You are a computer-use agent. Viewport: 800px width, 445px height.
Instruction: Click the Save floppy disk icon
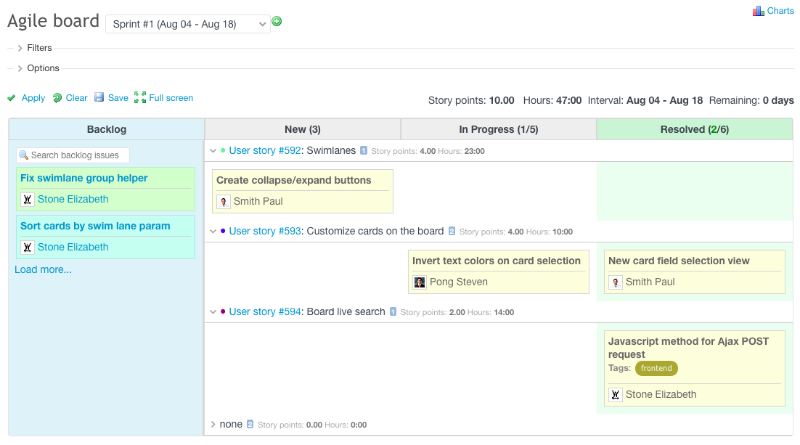click(99, 98)
